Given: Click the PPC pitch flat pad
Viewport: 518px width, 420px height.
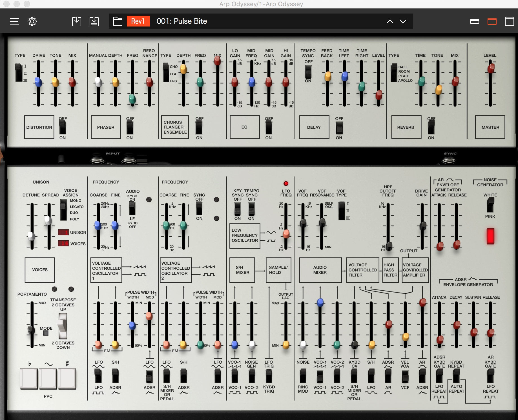Looking at the screenshot, I should (x=29, y=379).
